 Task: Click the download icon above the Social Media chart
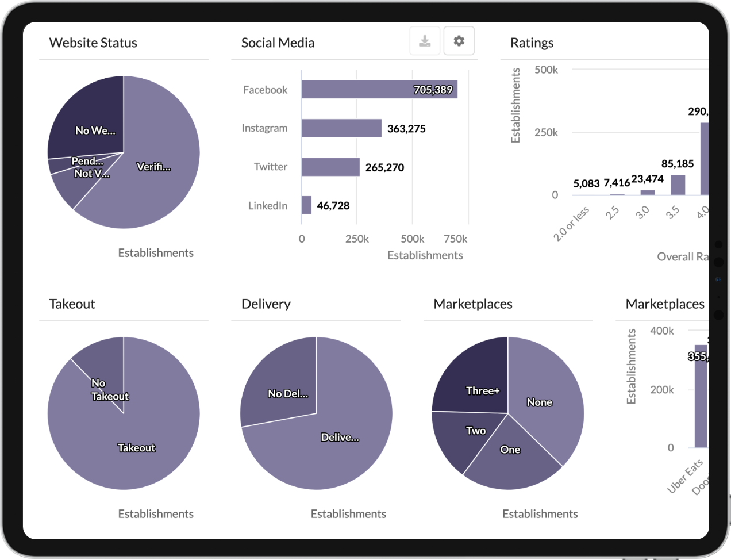pyautogui.click(x=424, y=40)
